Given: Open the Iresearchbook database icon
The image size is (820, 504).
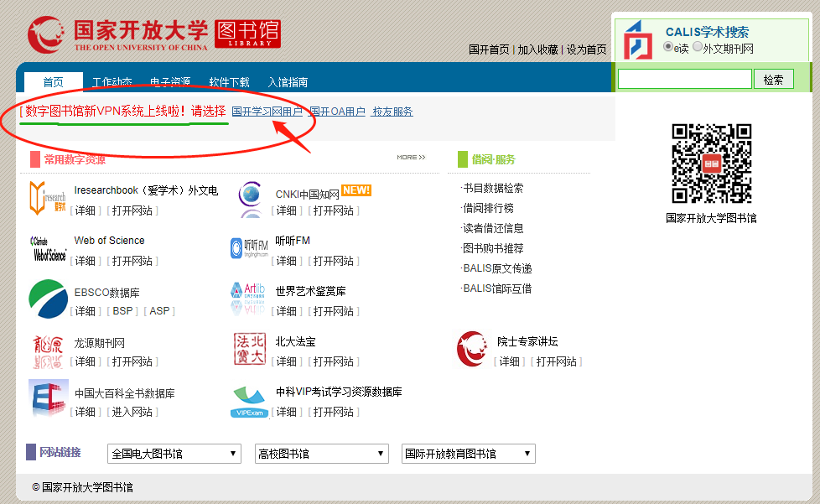Looking at the screenshot, I should point(48,198).
